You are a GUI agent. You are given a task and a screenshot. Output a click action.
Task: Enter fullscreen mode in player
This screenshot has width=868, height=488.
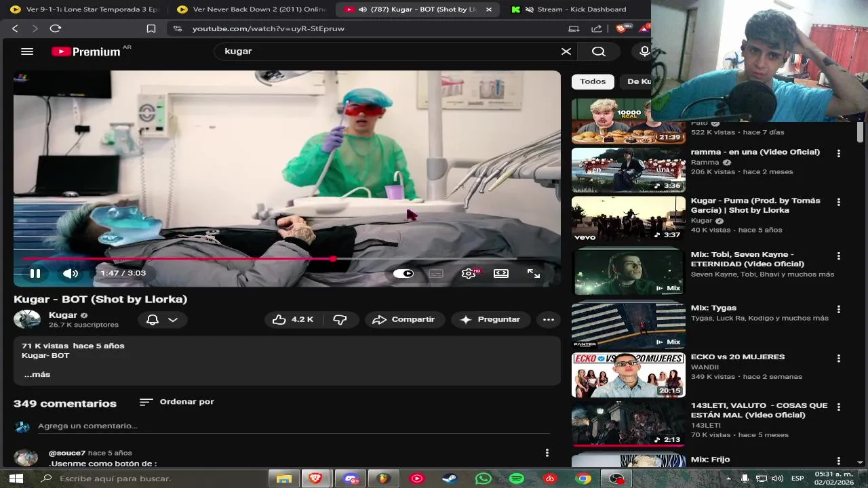[x=534, y=273]
